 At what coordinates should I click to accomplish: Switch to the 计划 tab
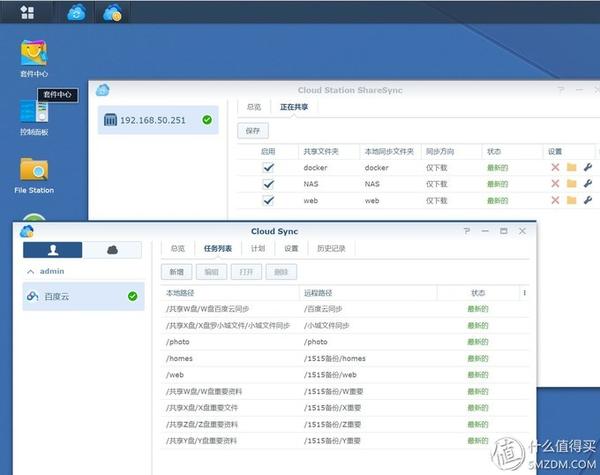pyautogui.click(x=258, y=249)
